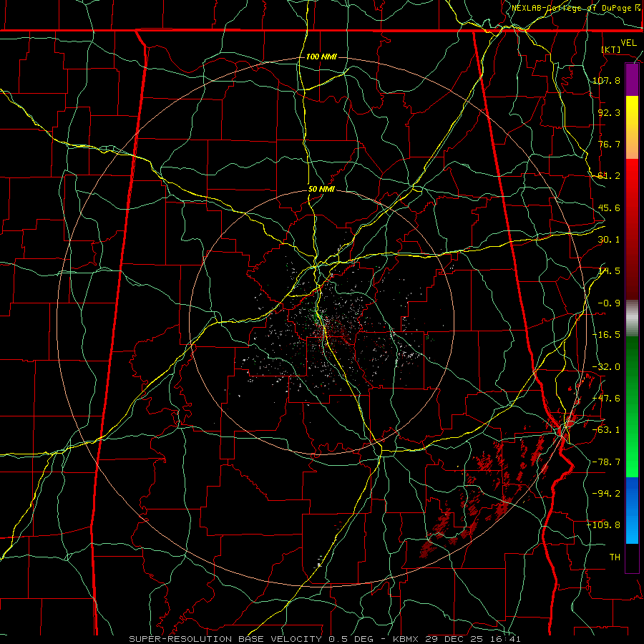
Task: Select the -78.7 legend value
Action: [x=607, y=462]
